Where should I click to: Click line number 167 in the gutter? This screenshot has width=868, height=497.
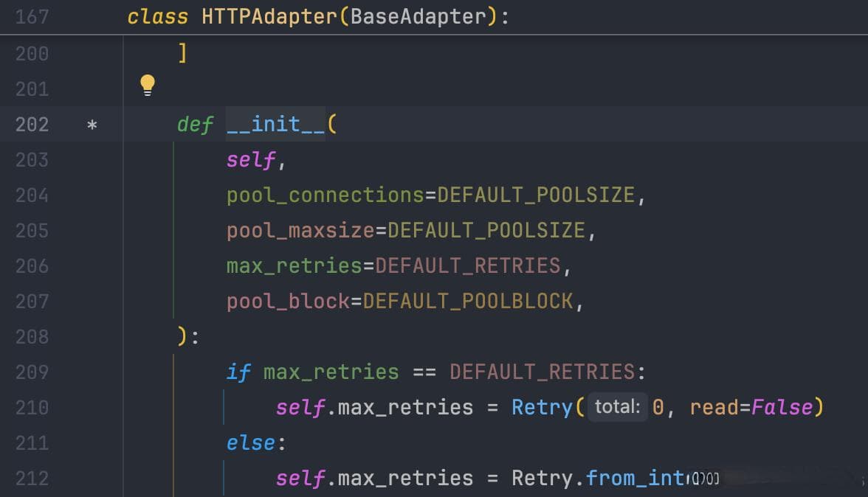tap(32, 17)
